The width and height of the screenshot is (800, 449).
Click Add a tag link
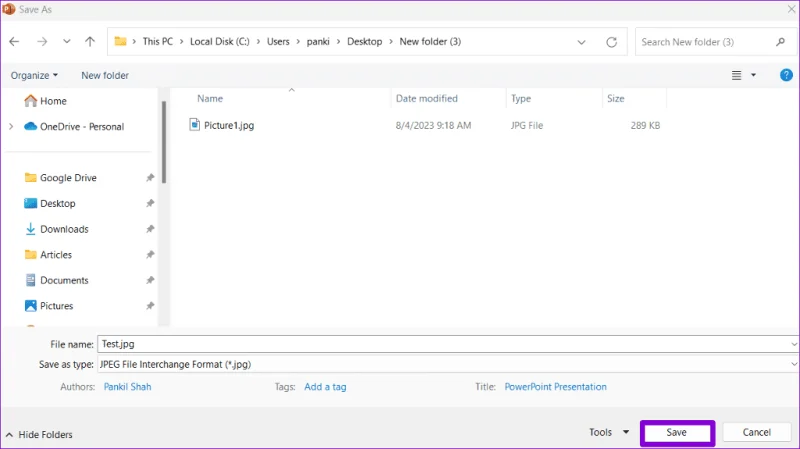(325, 387)
